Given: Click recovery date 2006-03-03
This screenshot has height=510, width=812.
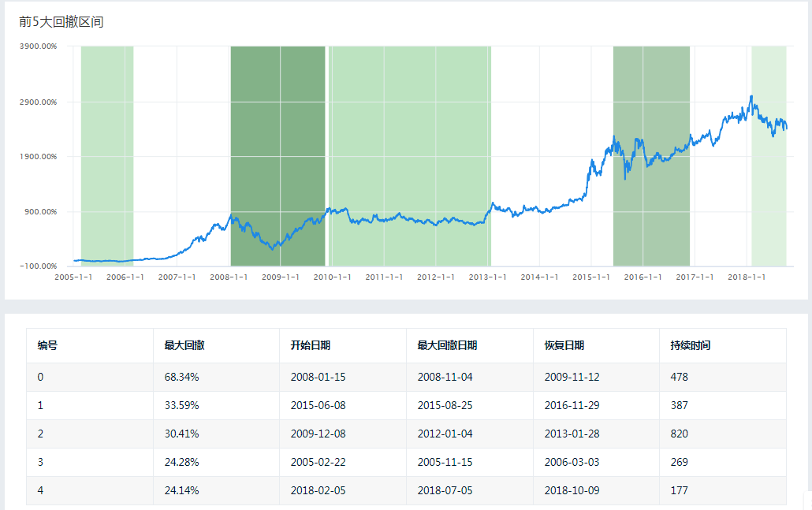Looking at the screenshot, I should tap(572, 462).
